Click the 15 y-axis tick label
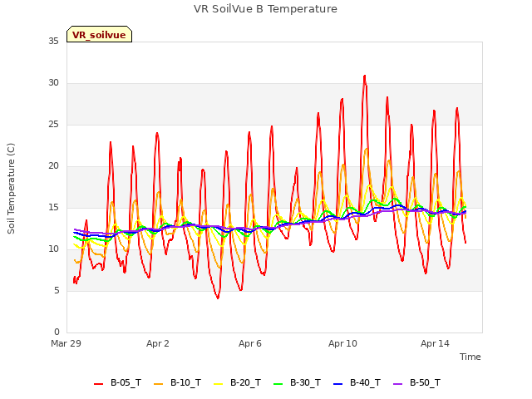Image resolution: width=532 pixels, height=399 pixels. pos(53,208)
